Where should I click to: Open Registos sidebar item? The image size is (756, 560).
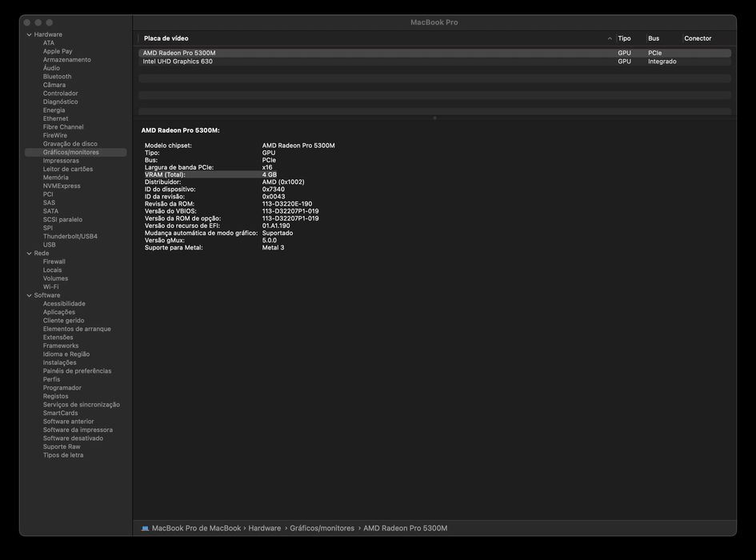pyautogui.click(x=55, y=397)
